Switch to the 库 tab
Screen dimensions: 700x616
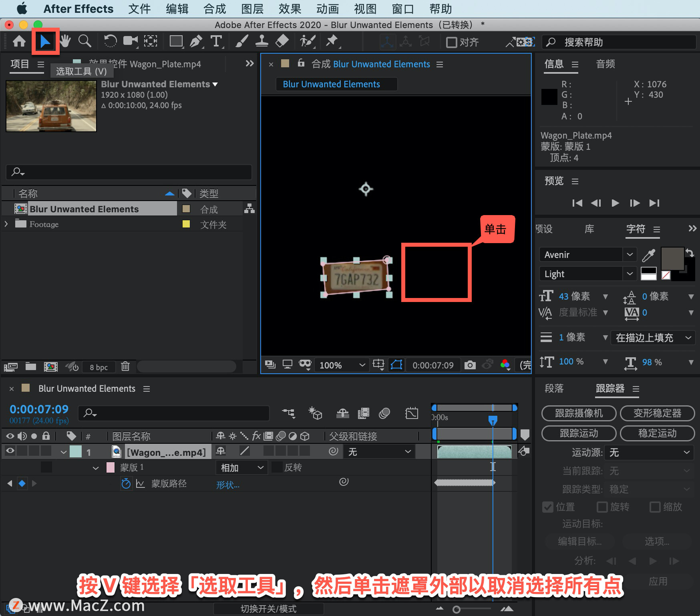[x=589, y=229]
